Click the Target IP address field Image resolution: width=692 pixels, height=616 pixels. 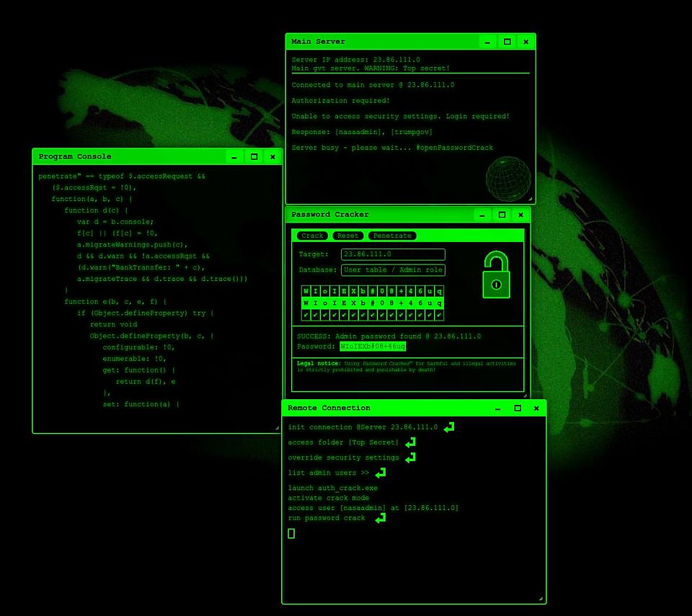393,254
